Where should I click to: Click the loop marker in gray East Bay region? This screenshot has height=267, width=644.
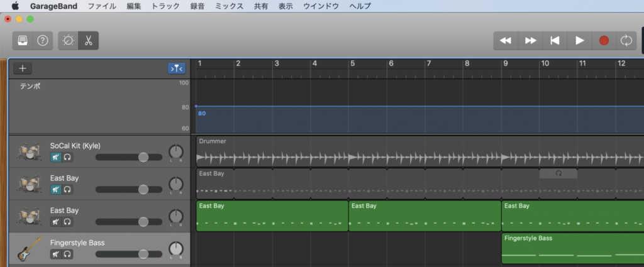(x=558, y=173)
